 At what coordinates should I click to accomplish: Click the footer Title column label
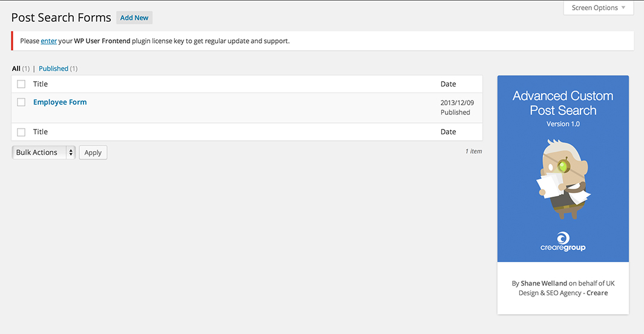click(41, 132)
